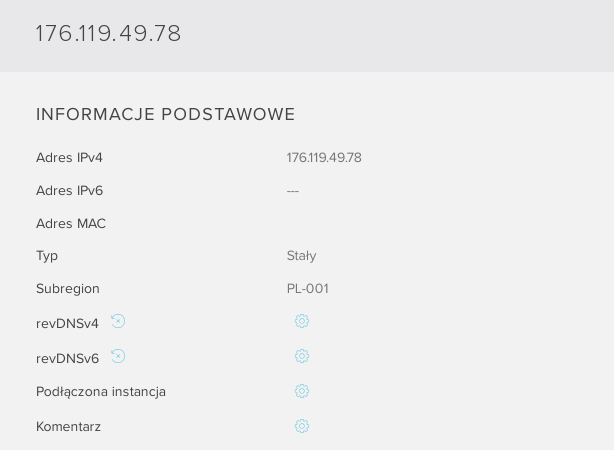Click the Adres MAC label
The image size is (614, 450).
71,223
